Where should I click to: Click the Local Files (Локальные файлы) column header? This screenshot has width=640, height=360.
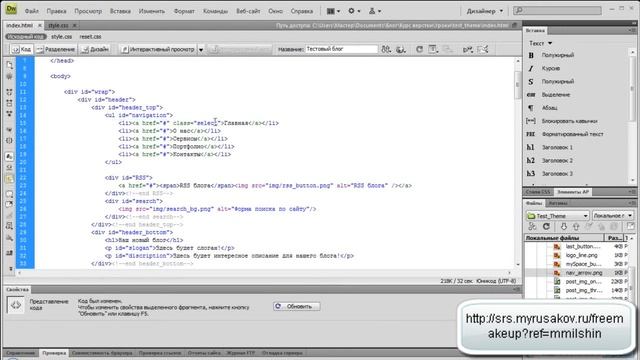(564, 238)
